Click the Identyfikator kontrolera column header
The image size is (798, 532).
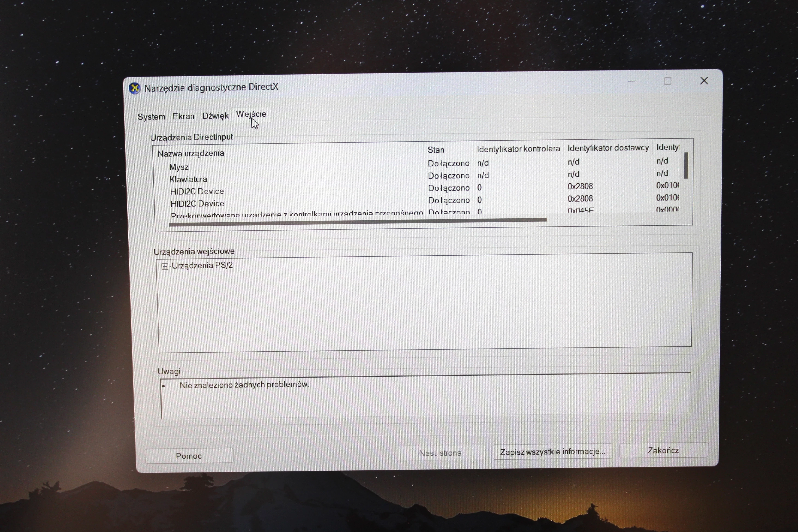(518, 149)
